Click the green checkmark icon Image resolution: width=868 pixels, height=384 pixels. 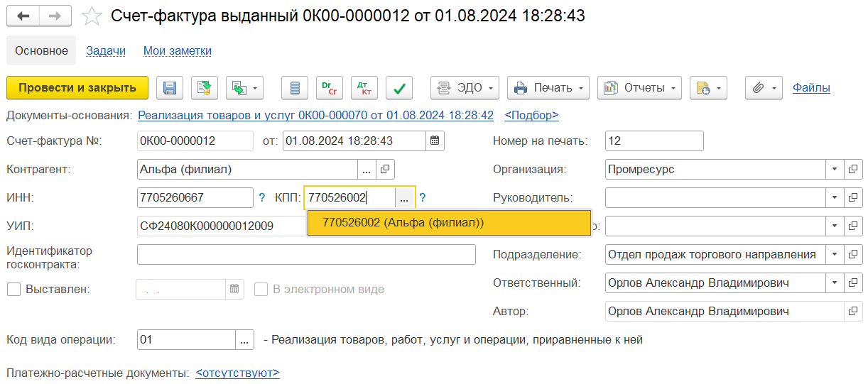point(399,88)
